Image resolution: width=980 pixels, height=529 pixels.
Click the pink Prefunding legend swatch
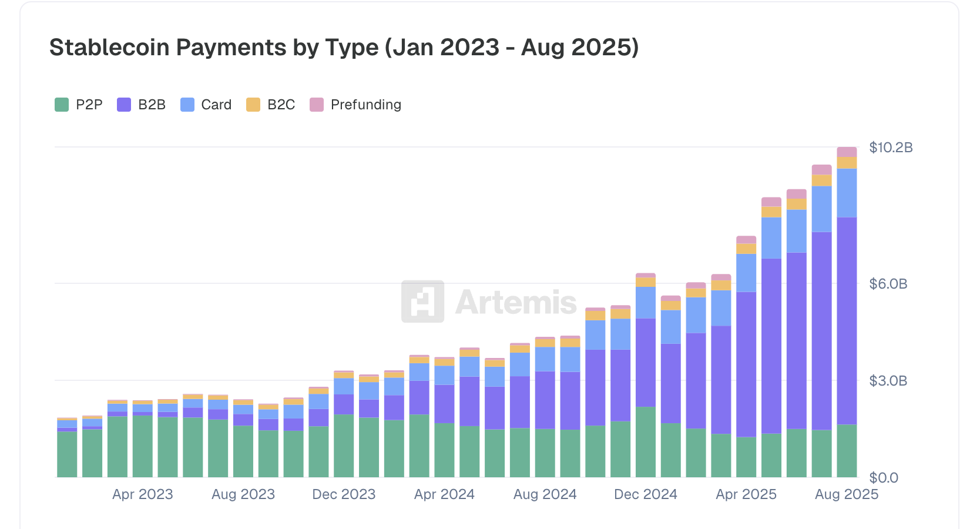coord(317,105)
